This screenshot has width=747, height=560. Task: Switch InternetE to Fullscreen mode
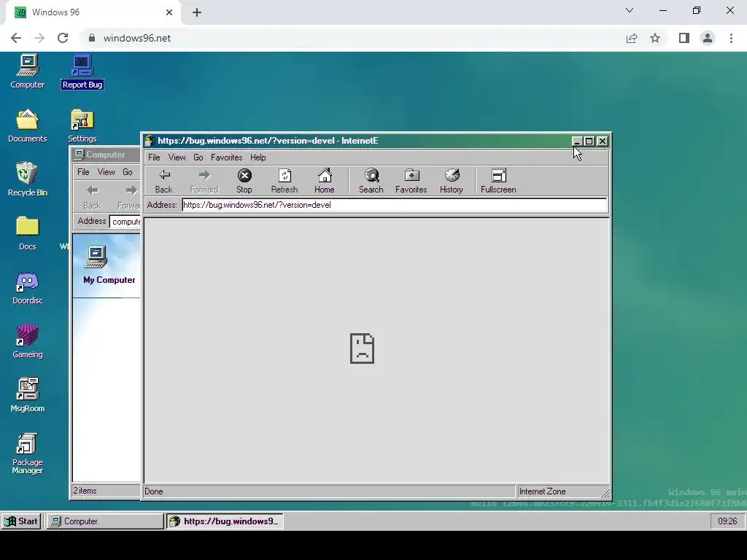tap(498, 181)
